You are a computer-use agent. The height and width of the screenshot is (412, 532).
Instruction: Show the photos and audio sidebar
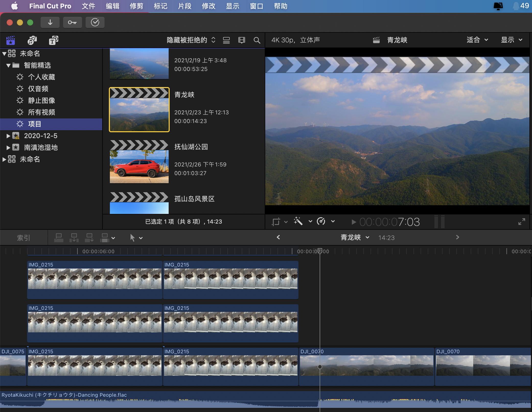pyautogui.click(x=32, y=40)
